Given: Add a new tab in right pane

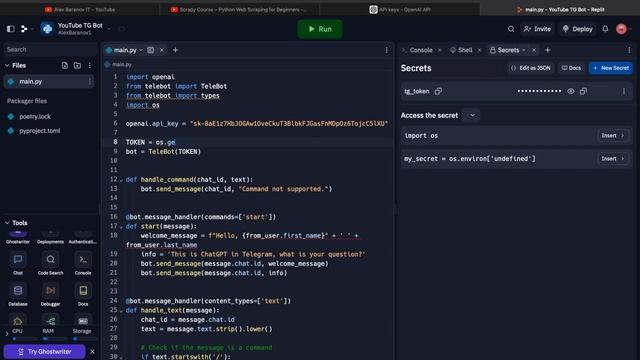Looking at the screenshot, I should pyautogui.click(x=548, y=50).
